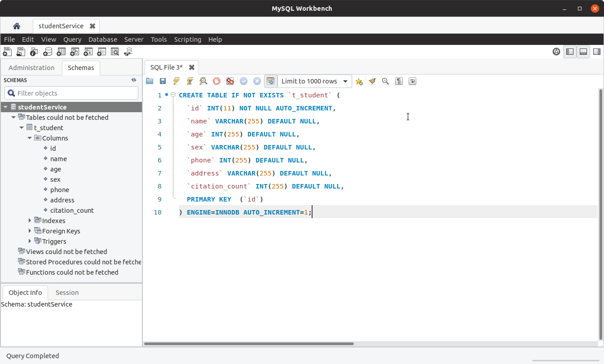
Task: Click the schema filter search field
Action: [x=71, y=92]
